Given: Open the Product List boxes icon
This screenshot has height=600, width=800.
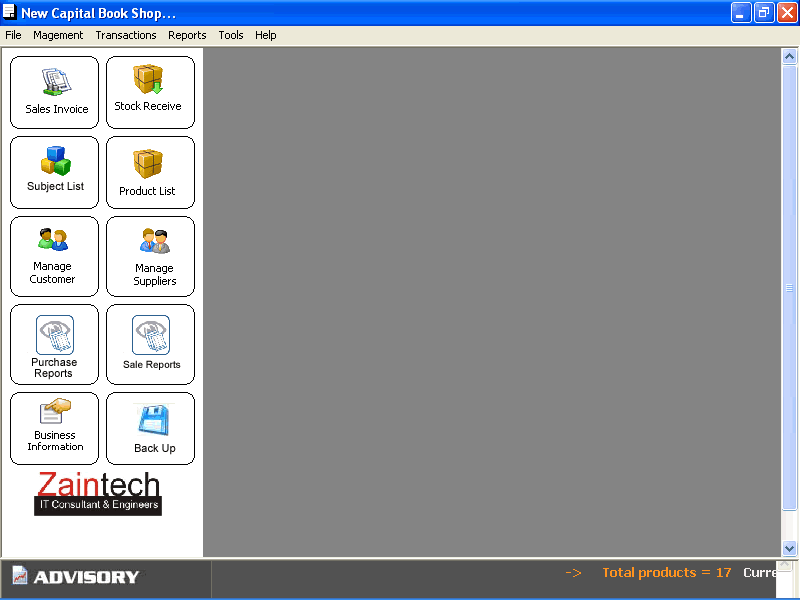Looking at the screenshot, I should pos(149,164).
